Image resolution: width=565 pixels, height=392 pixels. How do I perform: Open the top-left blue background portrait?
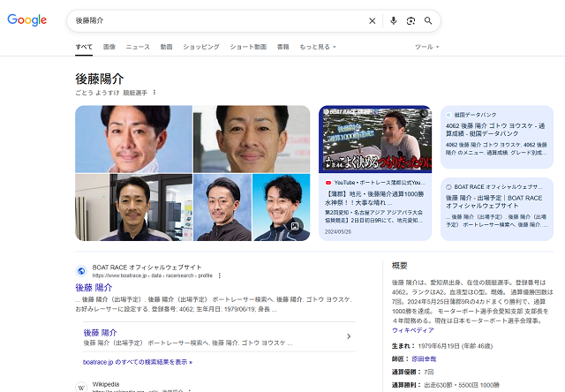click(133, 139)
